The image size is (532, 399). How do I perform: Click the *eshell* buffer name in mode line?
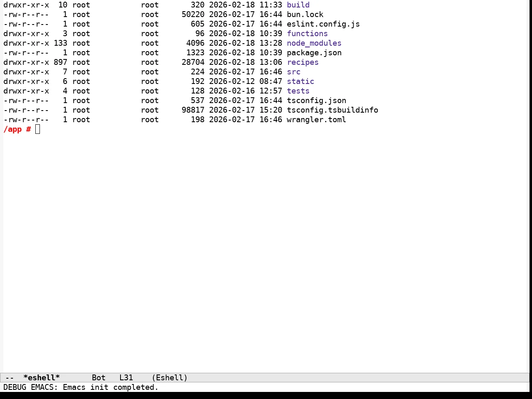42,378
